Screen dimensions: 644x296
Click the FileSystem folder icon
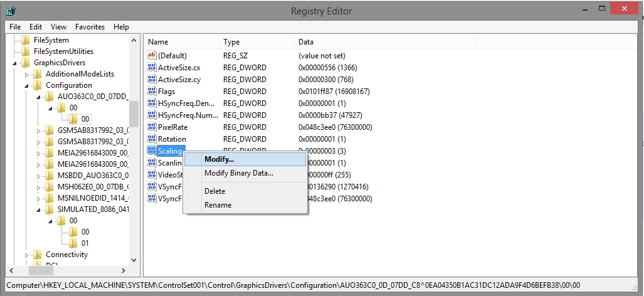[26, 40]
